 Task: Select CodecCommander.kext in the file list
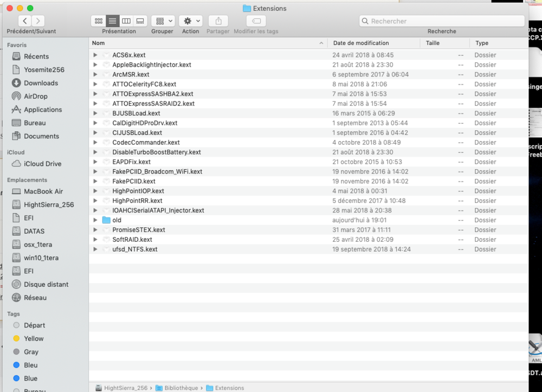[x=146, y=143]
